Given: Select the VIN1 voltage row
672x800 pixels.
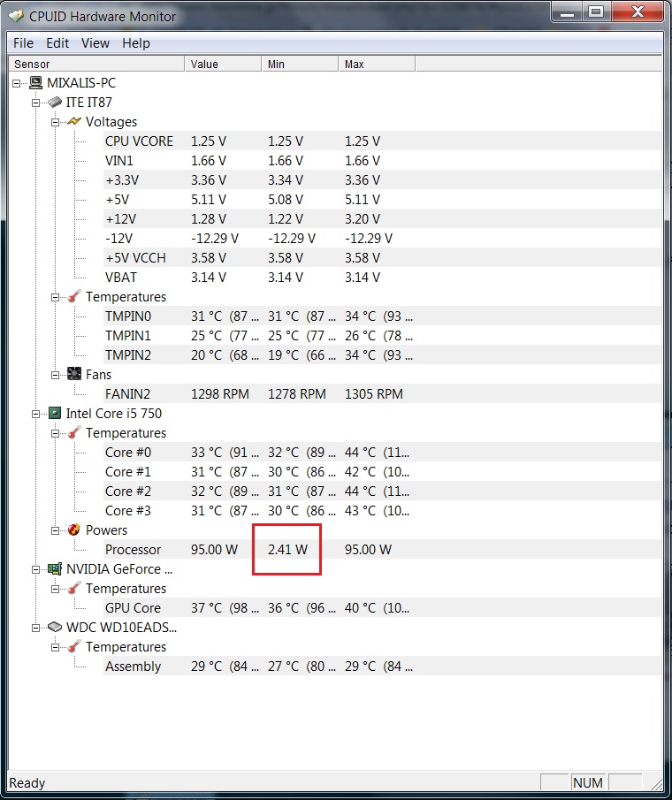Looking at the screenshot, I should click(382, 160).
